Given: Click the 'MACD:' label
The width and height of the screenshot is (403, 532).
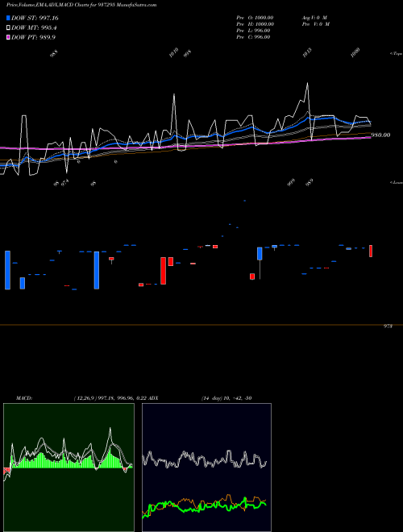Looking at the screenshot, I should tap(24, 398).
